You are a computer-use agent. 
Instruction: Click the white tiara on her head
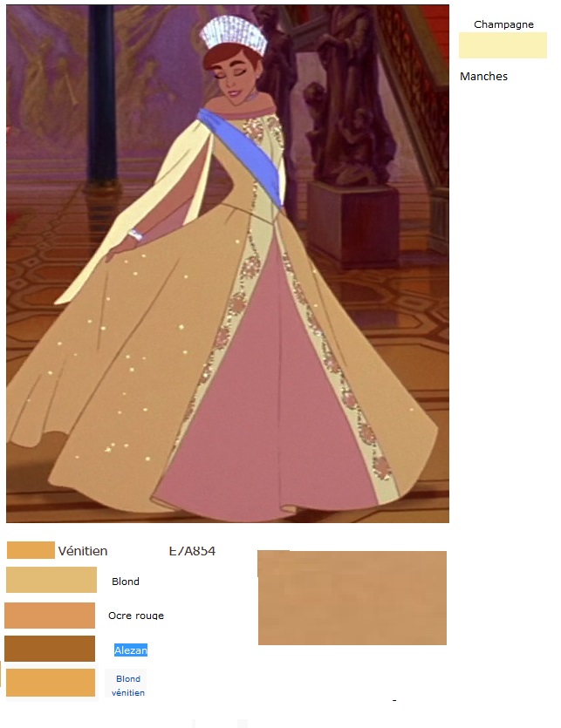(234, 33)
